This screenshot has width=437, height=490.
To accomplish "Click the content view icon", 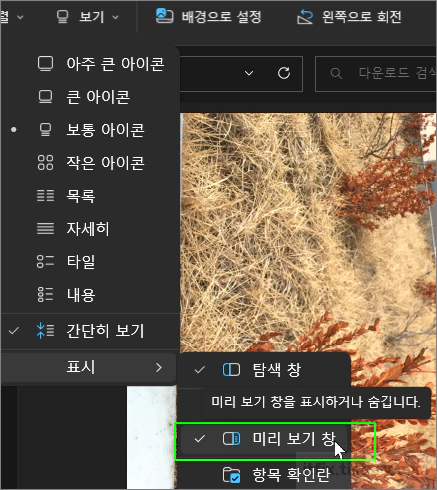I will coord(45,295).
